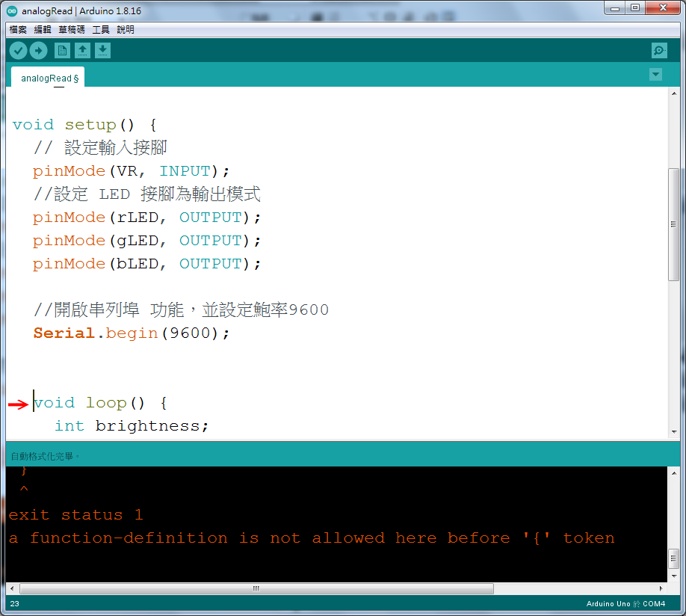The height and width of the screenshot is (616, 686).
Task: Click the console vertical scrollbar thumb
Action: tap(674, 558)
